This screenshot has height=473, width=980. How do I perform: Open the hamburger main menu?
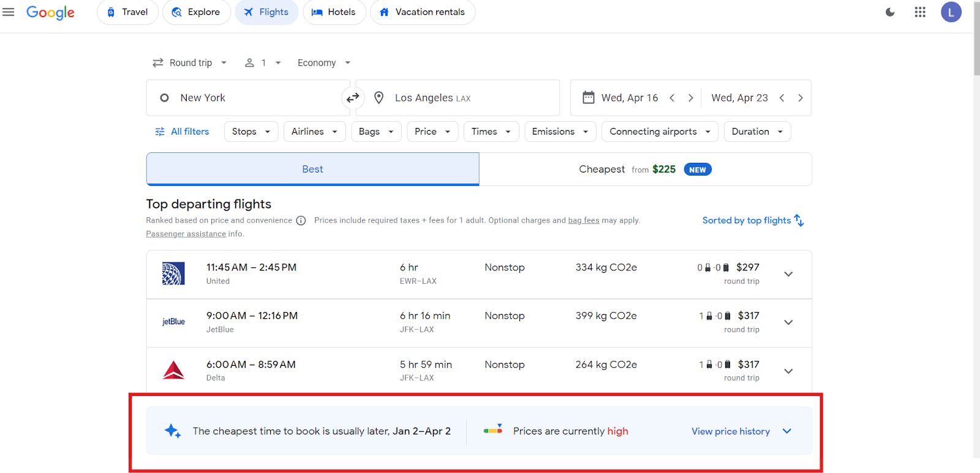pos(9,12)
